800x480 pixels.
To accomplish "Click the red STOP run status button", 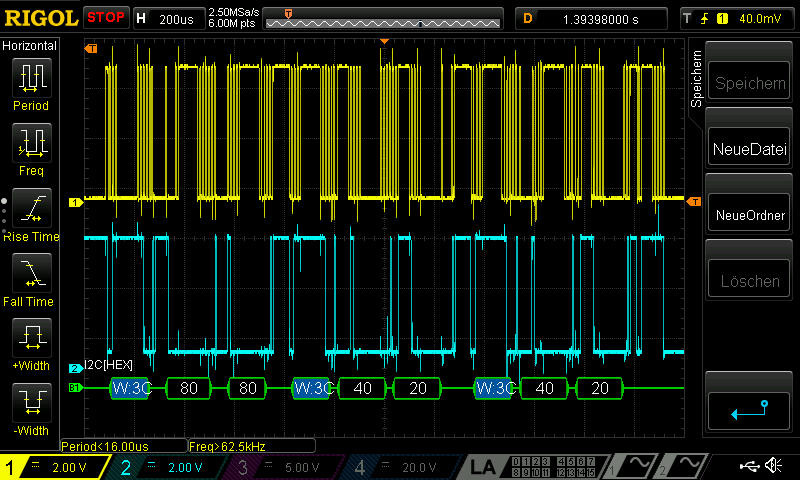I will [105, 17].
